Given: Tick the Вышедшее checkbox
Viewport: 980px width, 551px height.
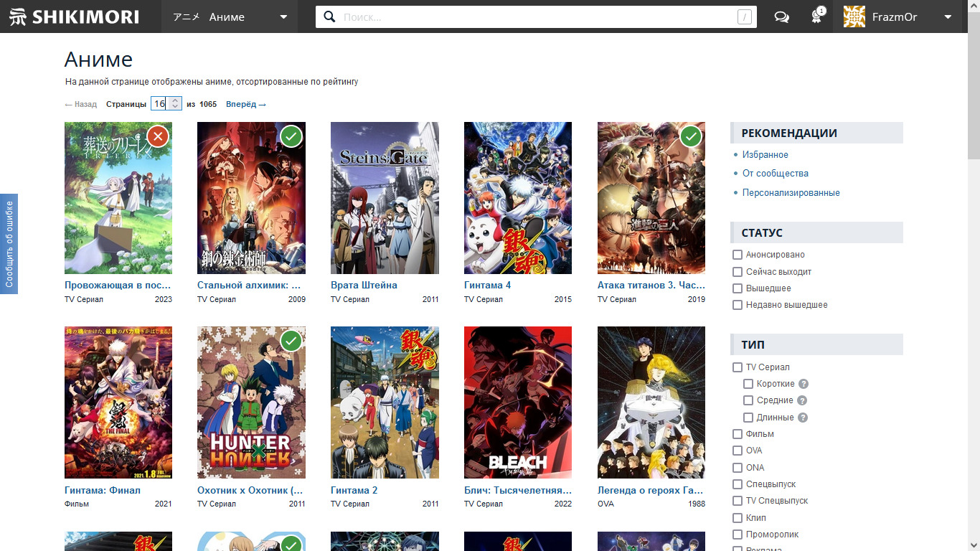Looking at the screenshot, I should [x=737, y=288].
